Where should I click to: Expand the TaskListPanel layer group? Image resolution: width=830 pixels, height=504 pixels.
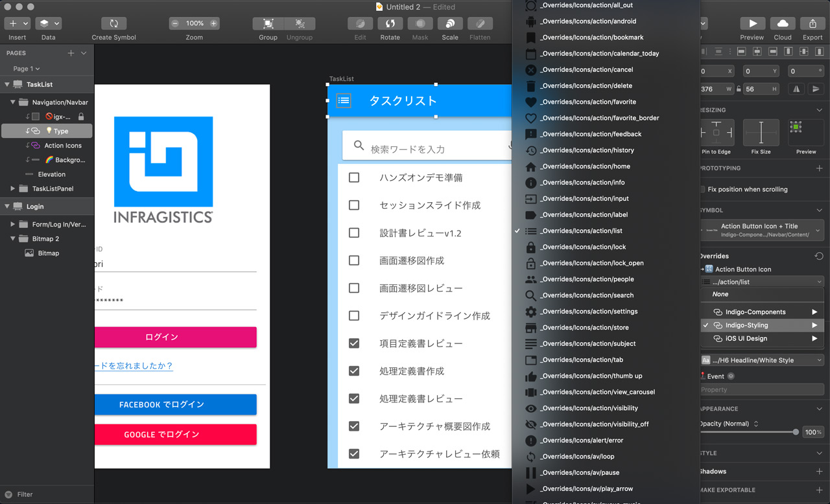click(x=13, y=189)
